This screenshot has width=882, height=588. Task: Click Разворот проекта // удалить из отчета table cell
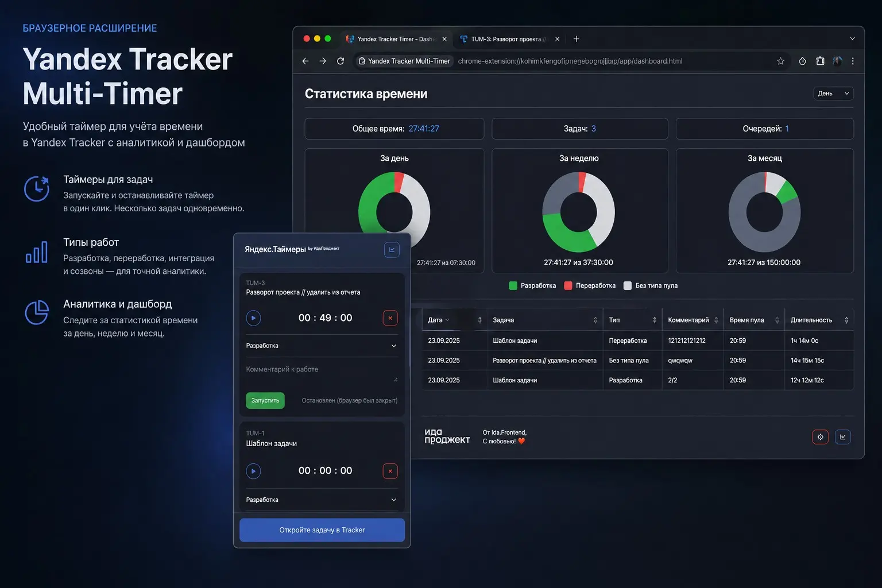pos(544,361)
